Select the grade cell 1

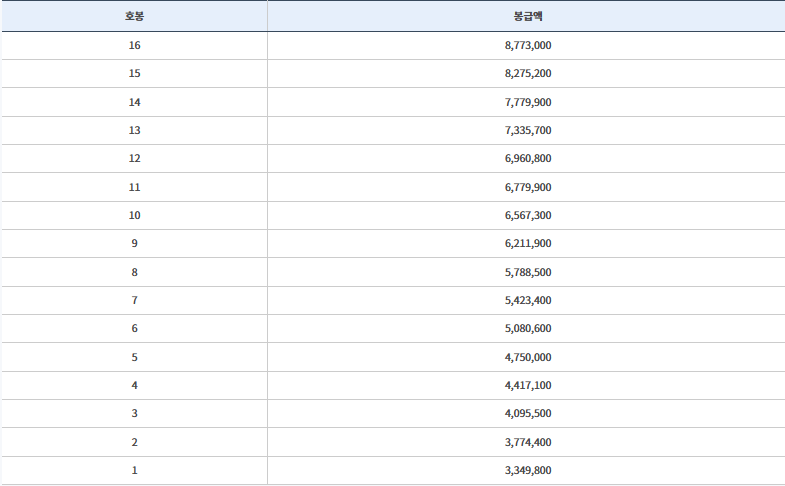click(134, 471)
